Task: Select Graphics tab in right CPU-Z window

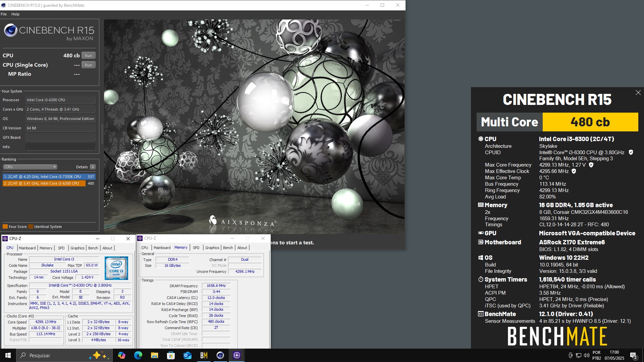Action: tap(212, 248)
